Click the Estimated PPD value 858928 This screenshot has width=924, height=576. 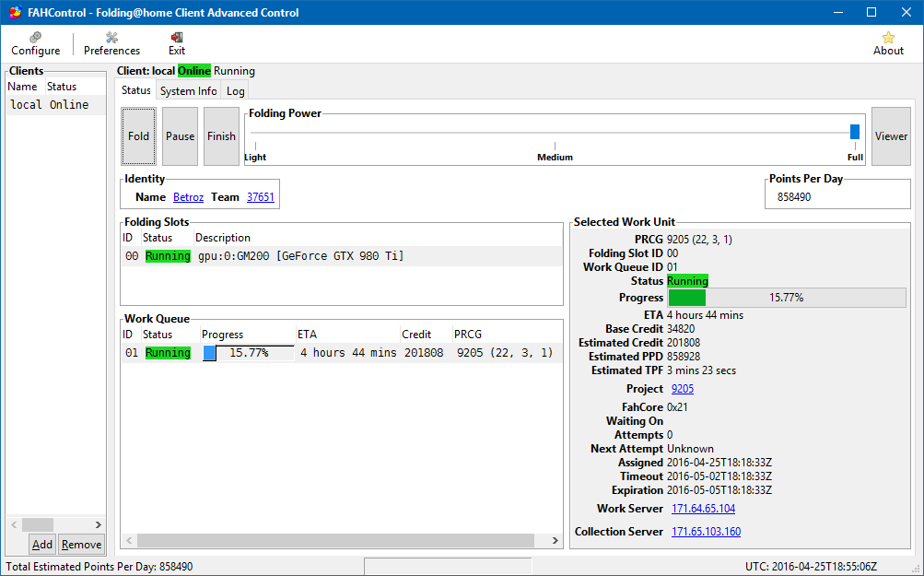point(684,357)
